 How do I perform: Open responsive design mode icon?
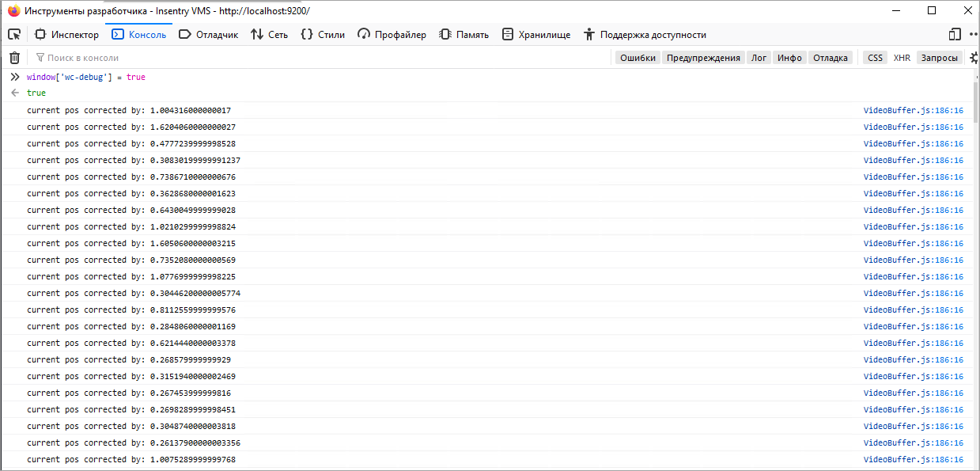[x=955, y=34]
